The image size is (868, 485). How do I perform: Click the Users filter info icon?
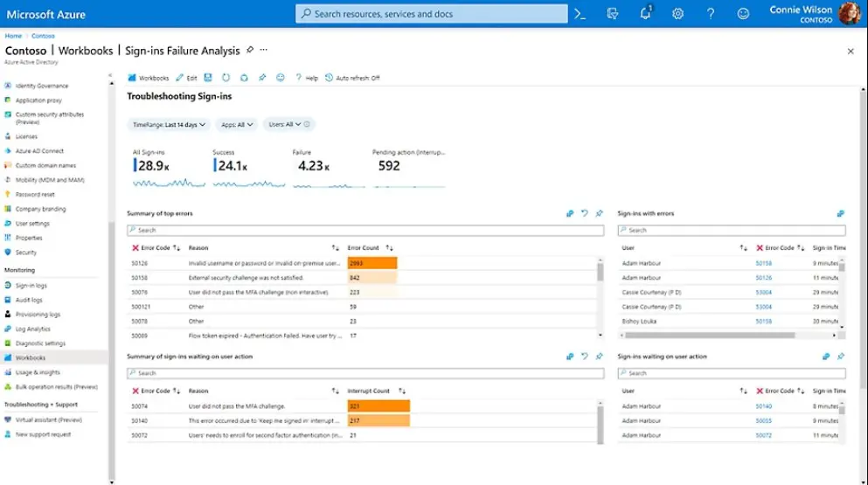307,124
